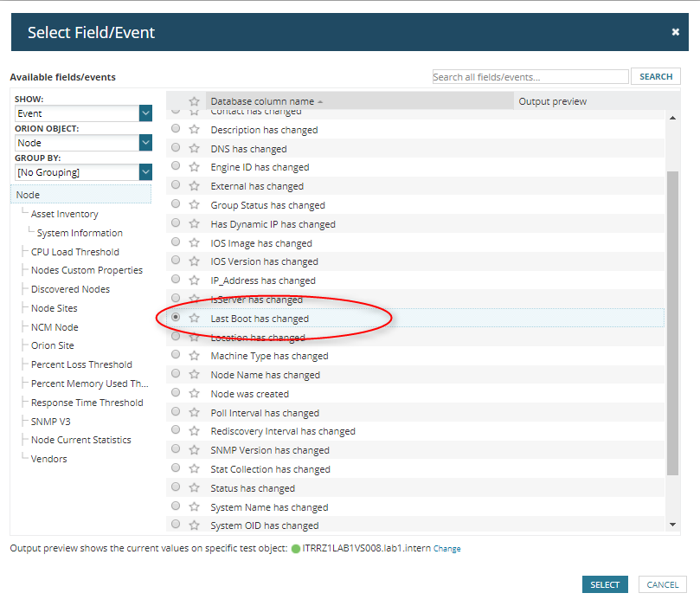The image size is (700, 606).
Task: Star the External has changed event
Action: 194,186
